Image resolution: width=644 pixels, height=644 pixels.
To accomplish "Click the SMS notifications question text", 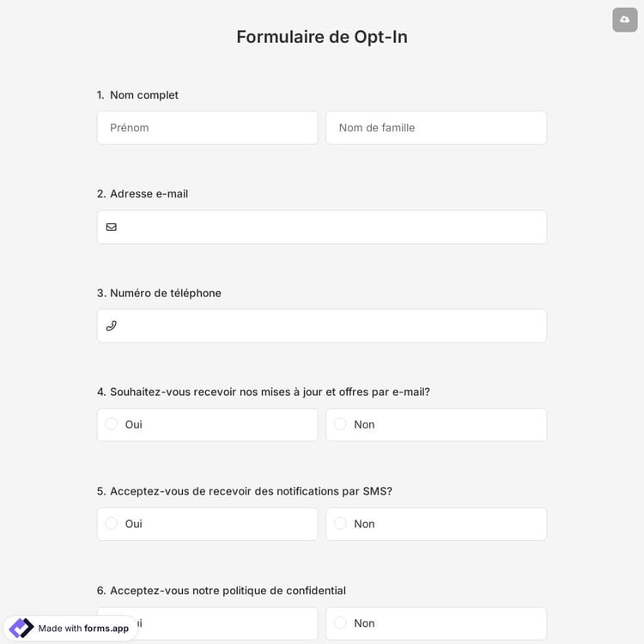I will coord(251,491).
